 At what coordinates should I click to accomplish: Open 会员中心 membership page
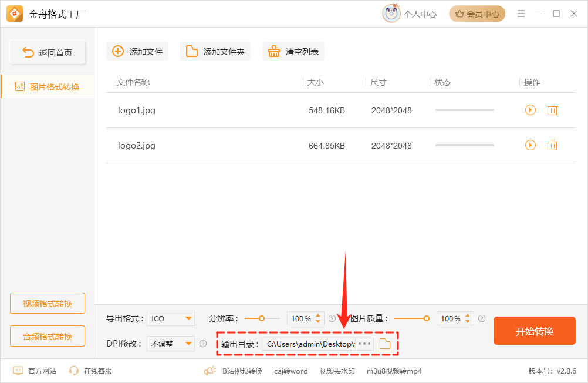point(477,13)
